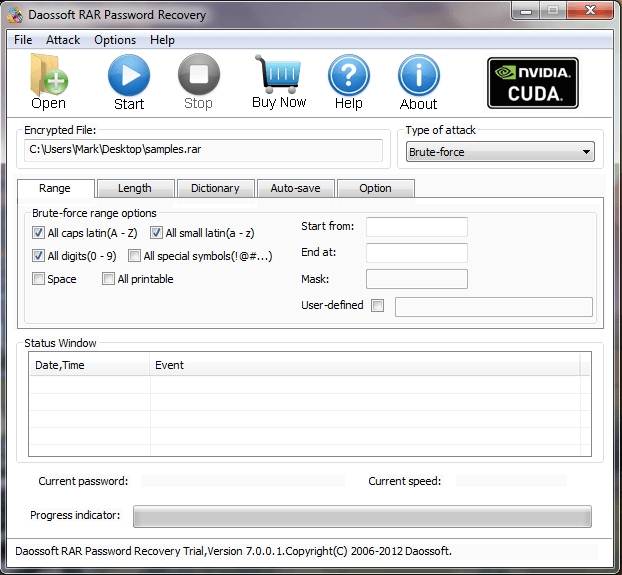Click the Encrypted File path field
The image size is (622, 575).
(203, 150)
